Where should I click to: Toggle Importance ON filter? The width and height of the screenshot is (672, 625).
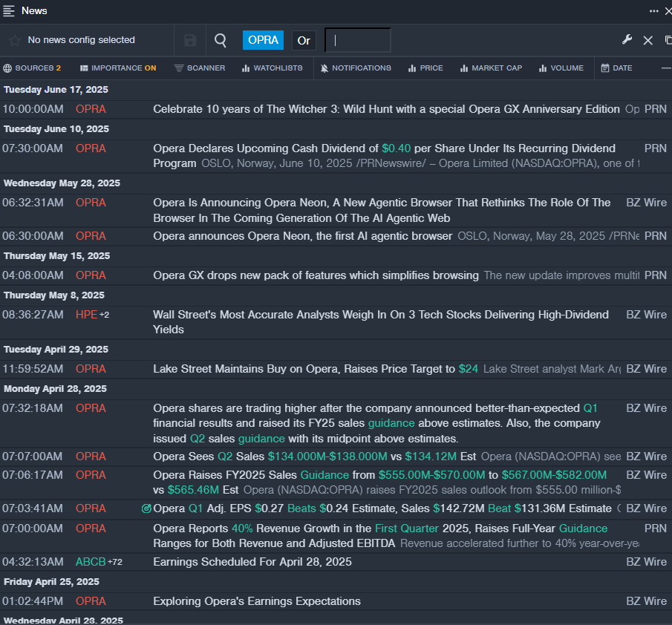(118, 68)
